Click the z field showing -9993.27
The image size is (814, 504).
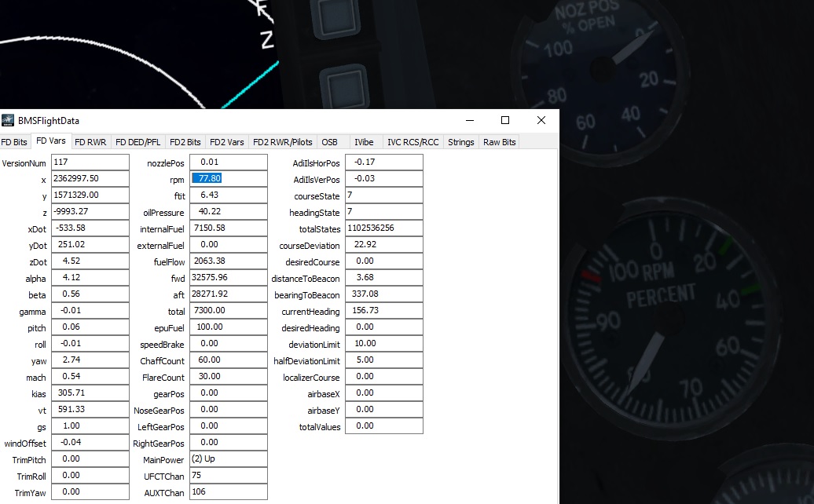point(90,211)
